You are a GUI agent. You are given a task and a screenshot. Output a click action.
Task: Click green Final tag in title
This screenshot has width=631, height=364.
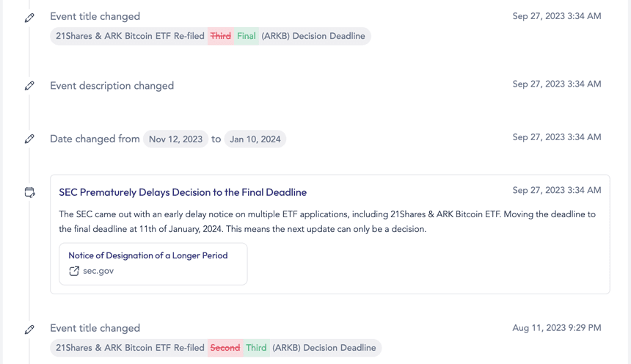(247, 36)
